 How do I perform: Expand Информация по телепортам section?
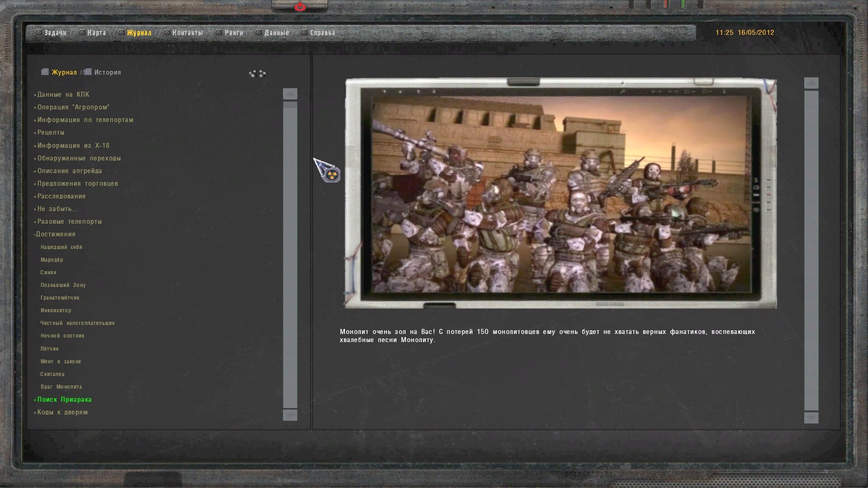(x=83, y=120)
